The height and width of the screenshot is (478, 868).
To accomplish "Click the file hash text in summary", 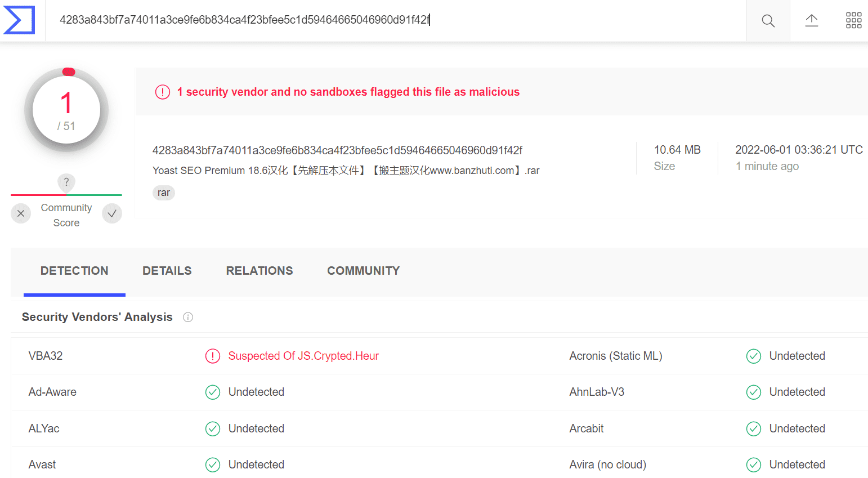I will [x=337, y=150].
